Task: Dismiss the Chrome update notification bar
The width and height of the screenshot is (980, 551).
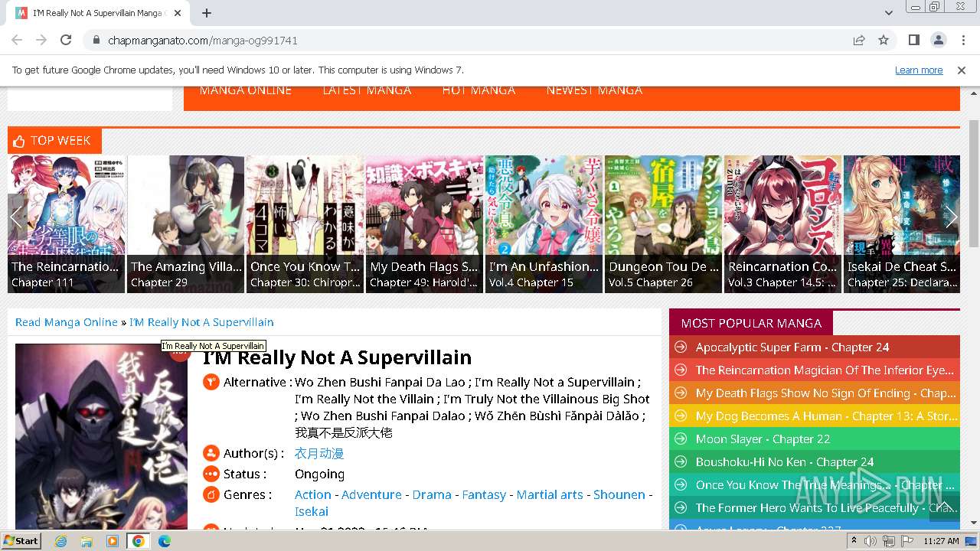Action: (962, 70)
